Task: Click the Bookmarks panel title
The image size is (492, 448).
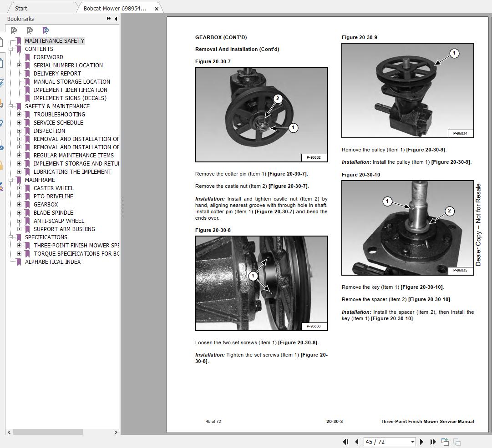Action: pos(20,19)
